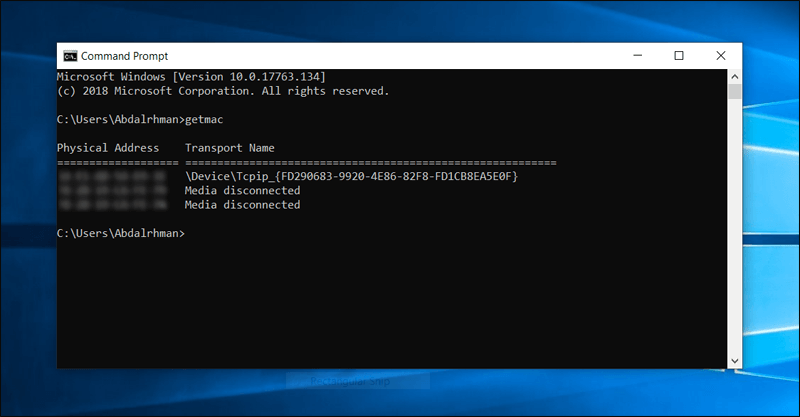Click the Command Prompt title text
800x417 pixels.
[x=124, y=56]
